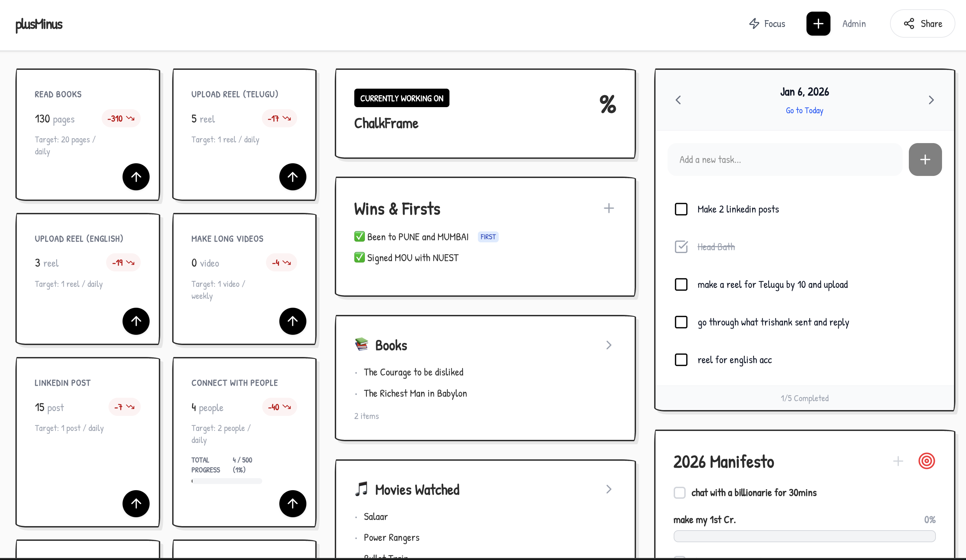Tick the reel for english acc checkbox
966x560 pixels.
tap(681, 359)
